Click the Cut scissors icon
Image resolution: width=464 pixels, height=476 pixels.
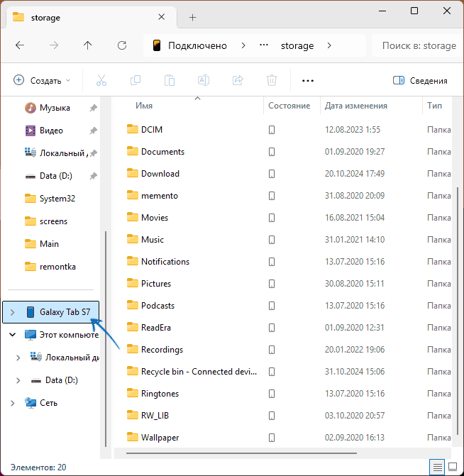[101, 80]
